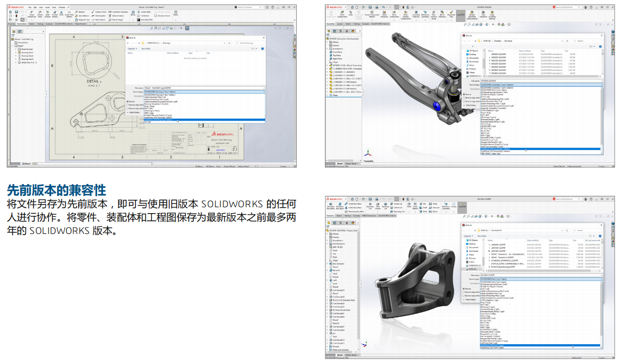Viewport: 621px width, 364px height.
Task: Select Desktop in assembly dialog navigation pane
Action: tap(471, 54)
